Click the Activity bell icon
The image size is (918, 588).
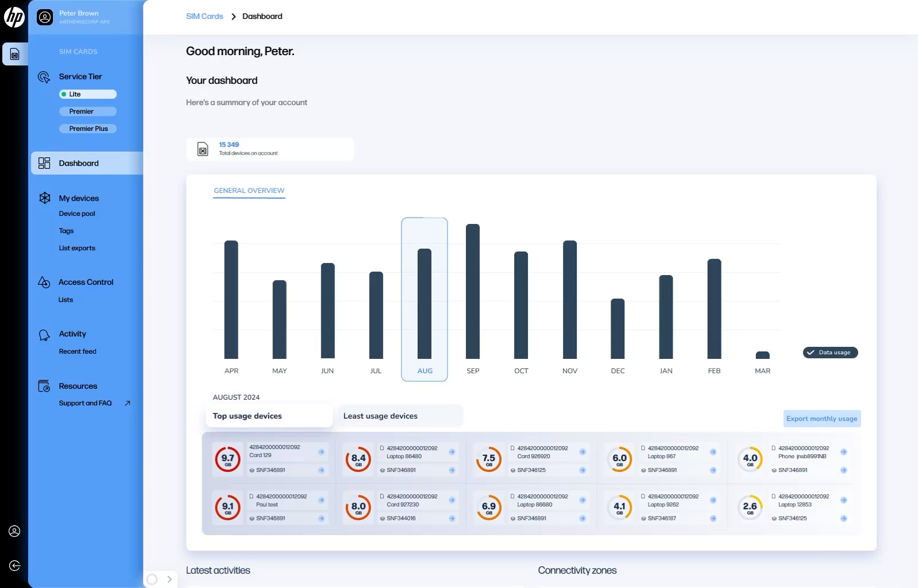point(44,335)
